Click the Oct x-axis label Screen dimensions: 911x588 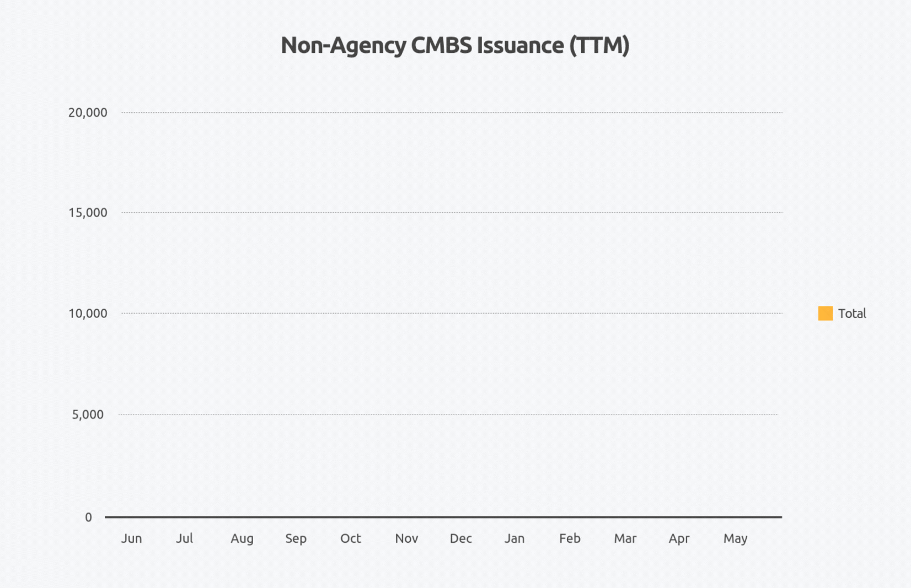pyautogui.click(x=351, y=538)
